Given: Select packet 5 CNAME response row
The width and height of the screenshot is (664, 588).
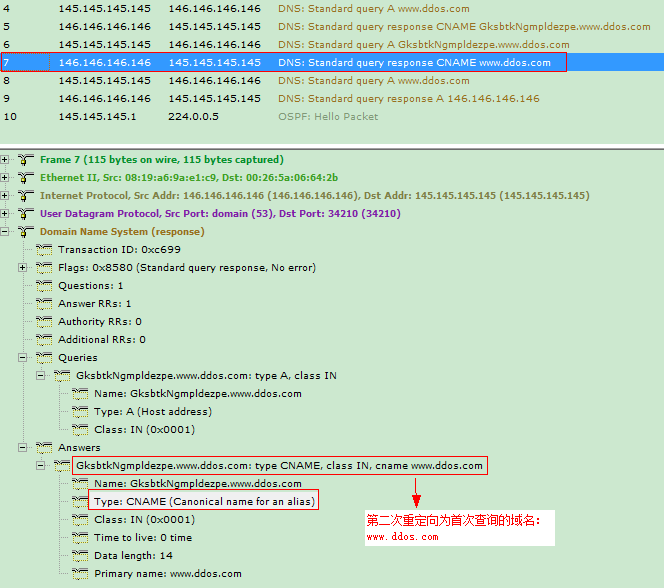Looking at the screenshot, I should [x=332, y=27].
